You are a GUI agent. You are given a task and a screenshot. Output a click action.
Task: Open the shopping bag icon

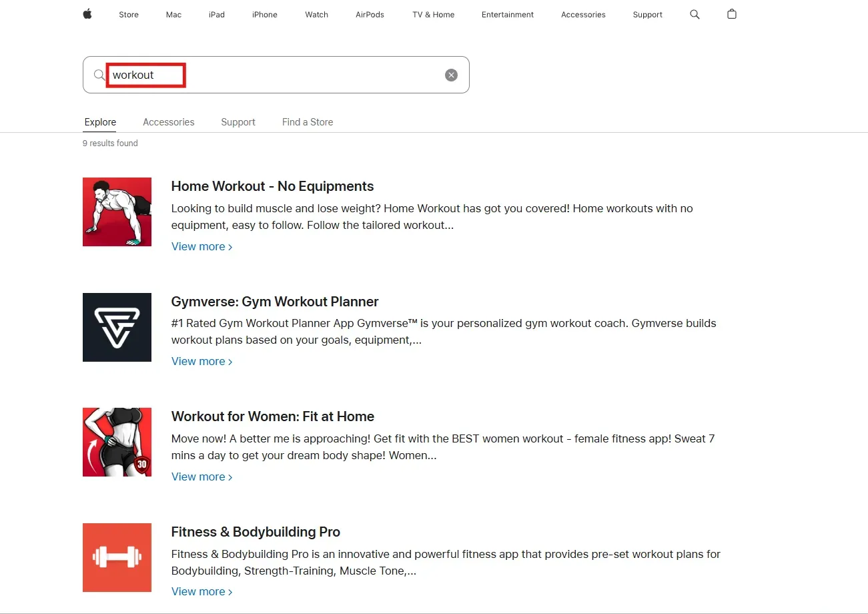pos(731,14)
